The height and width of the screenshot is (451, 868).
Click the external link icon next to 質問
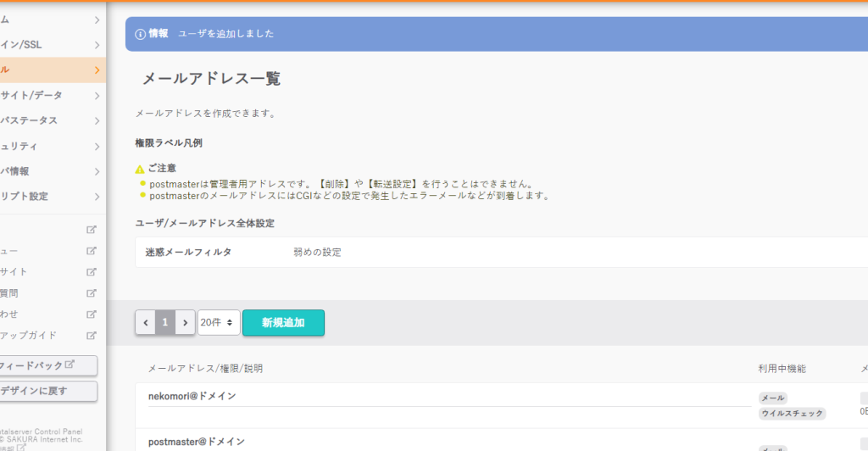coord(92,292)
